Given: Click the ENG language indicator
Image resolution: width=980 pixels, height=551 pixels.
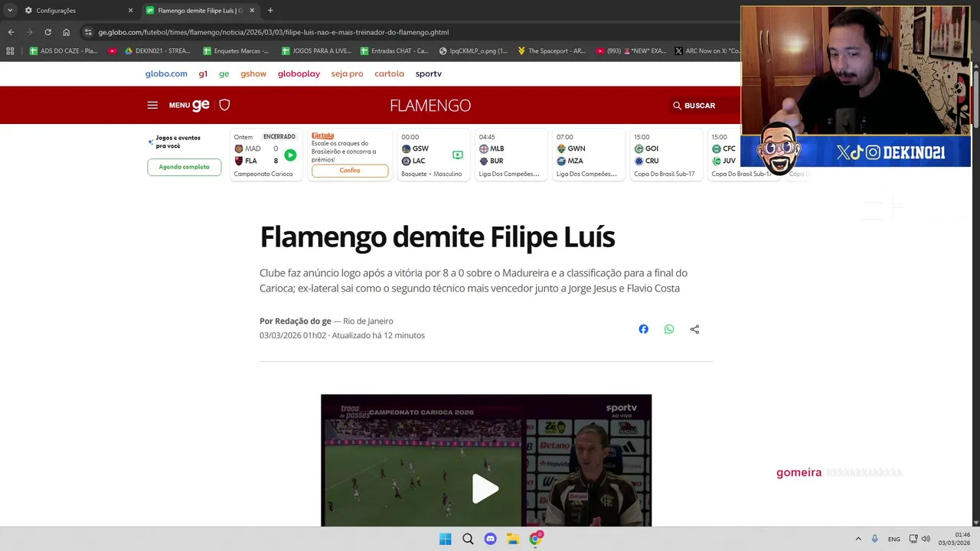Looking at the screenshot, I should (893, 539).
